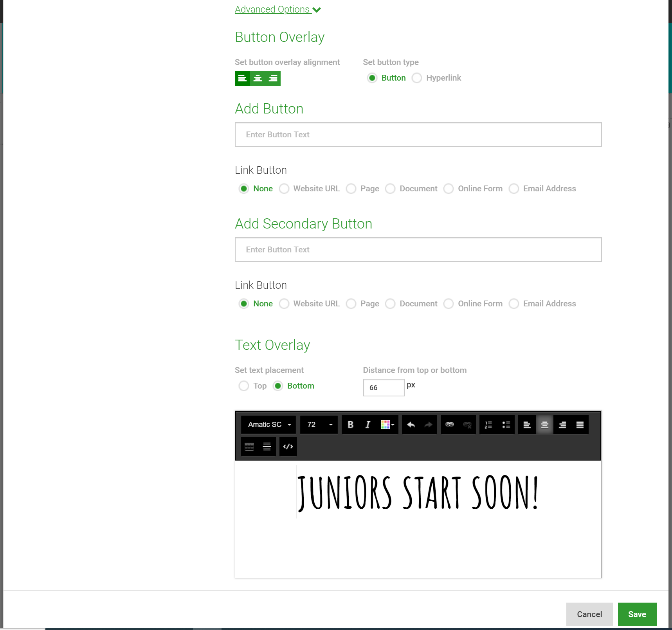Set text placement to Bottom

(x=278, y=386)
